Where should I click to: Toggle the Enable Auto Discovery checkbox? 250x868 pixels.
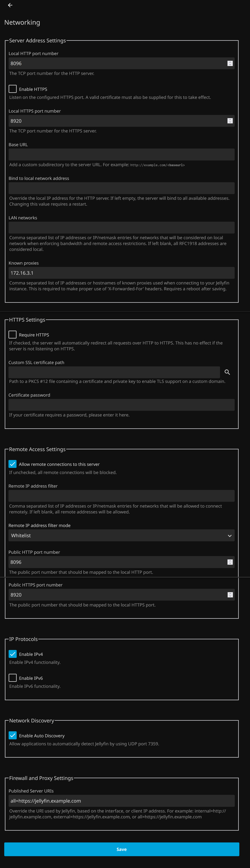12,736
